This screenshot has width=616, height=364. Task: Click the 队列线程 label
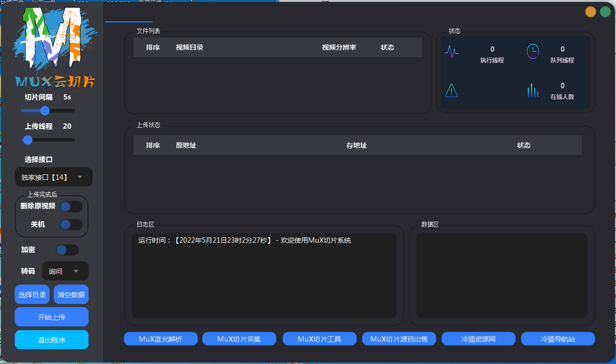pos(562,60)
